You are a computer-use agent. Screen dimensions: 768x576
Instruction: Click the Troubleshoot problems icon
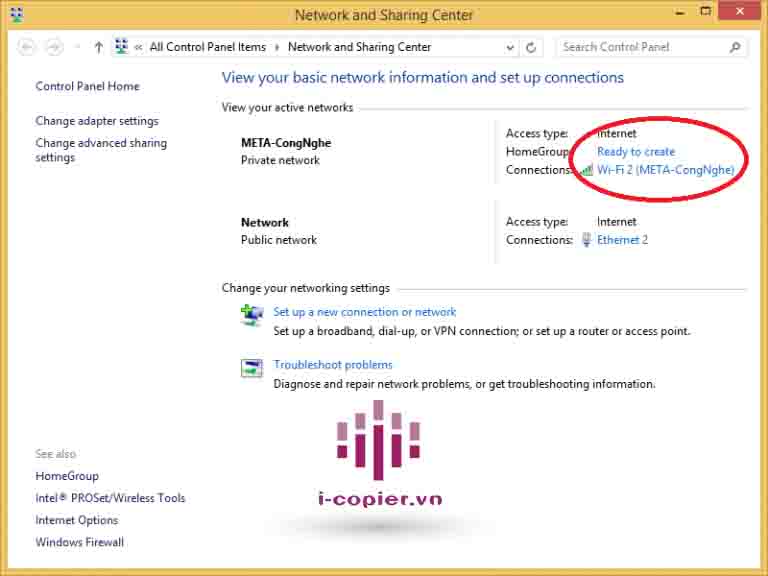click(x=252, y=368)
